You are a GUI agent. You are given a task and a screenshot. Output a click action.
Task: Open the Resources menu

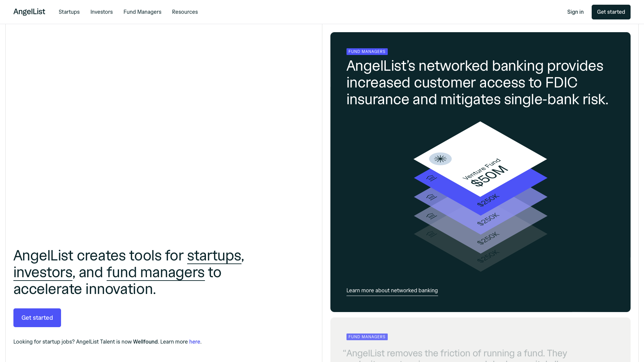[x=185, y=12]
